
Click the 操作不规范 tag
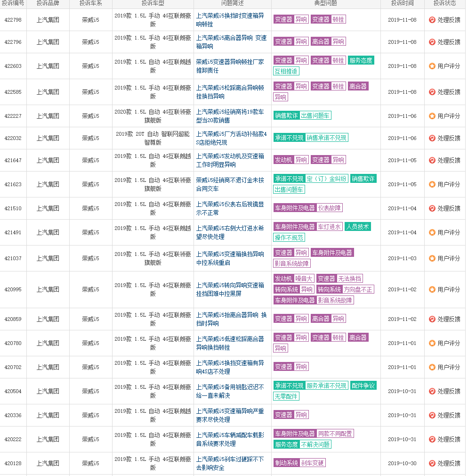coord(289,238)
